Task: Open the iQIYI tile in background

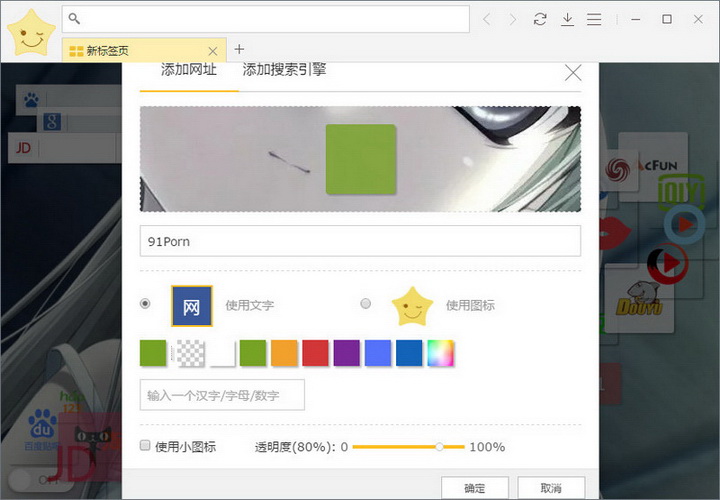Action: click(x=681, y=191)
